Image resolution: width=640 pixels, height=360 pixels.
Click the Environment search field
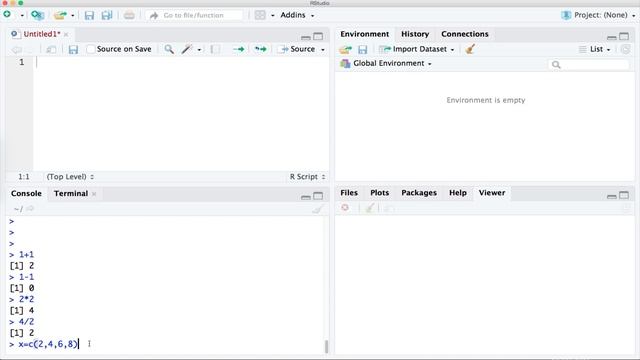588,64
